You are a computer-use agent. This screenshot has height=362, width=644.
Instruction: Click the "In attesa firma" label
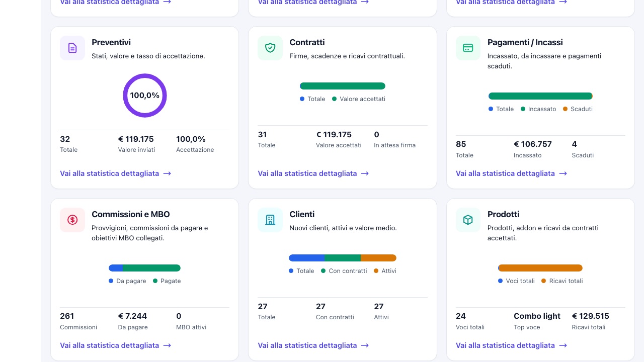(x=395, y=145)
